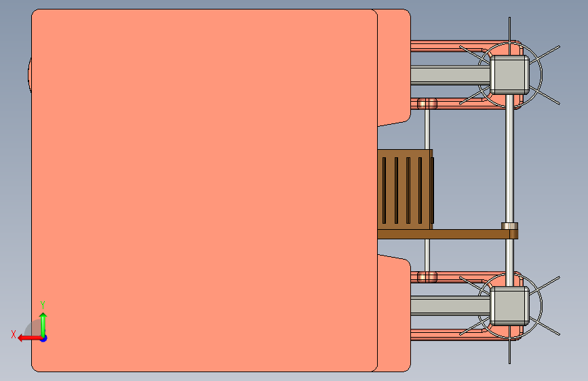The height and width of the screenshot is (381, 588).
Task: Select the lower gray horizontal bar
Action: click(450, 306)
